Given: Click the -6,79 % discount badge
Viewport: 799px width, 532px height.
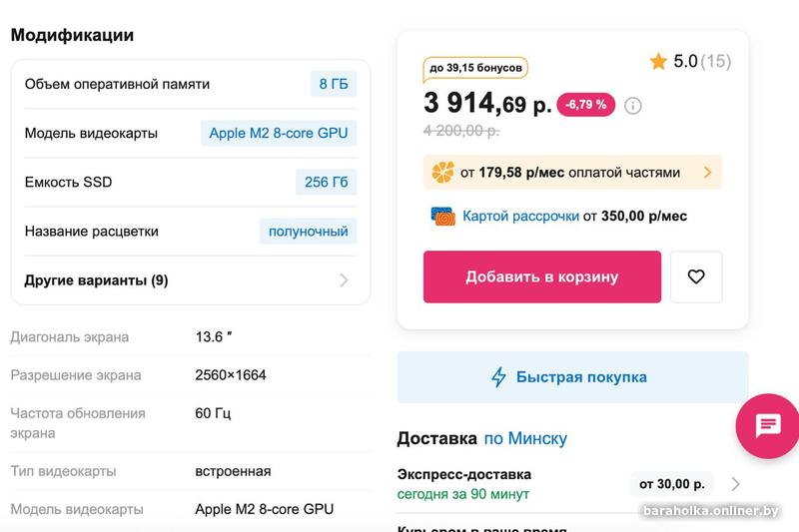Looking at the screenshot, I should tap(585, 105).
